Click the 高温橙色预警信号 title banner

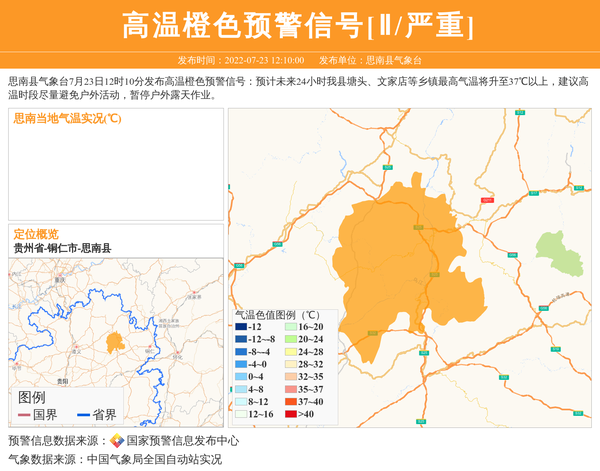[x=298, y=25]
